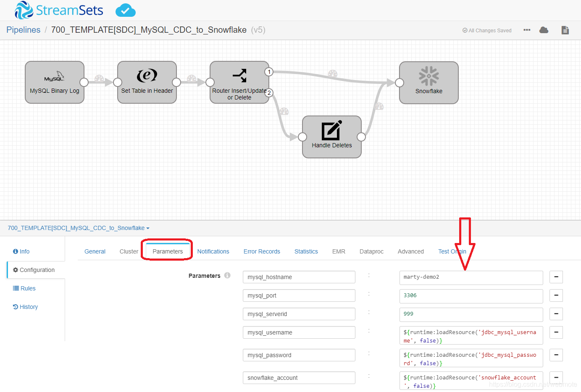
Task: Click the mysql_password name field
Action: [x=299, y=355]
